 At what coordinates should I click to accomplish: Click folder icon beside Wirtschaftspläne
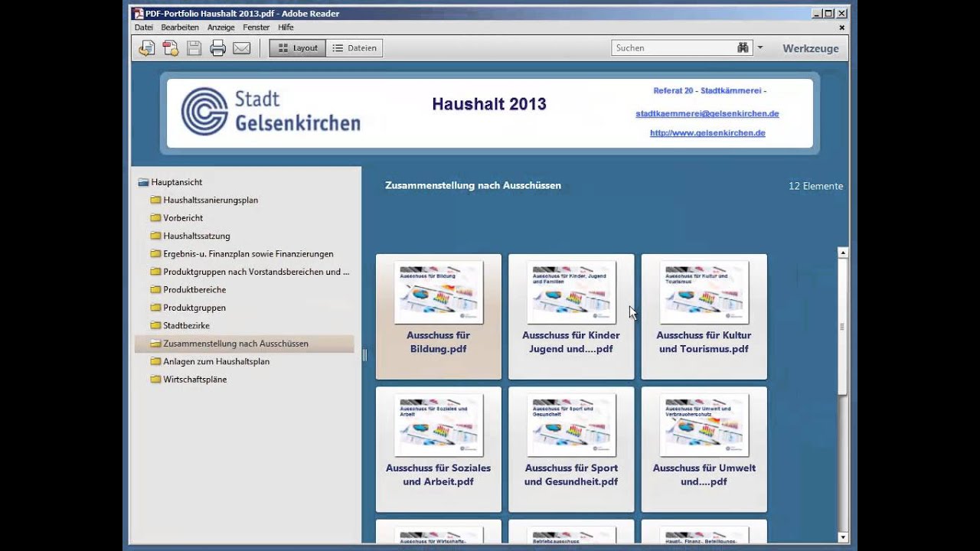[x=155, y=380]
